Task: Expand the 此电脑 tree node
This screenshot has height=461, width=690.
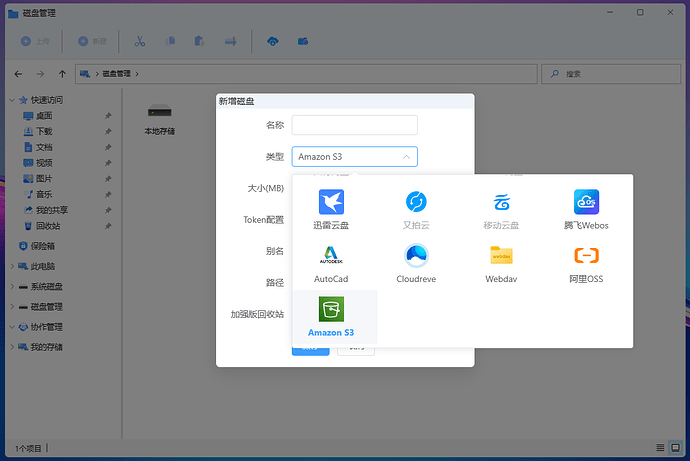Action: tap(12, 266)
